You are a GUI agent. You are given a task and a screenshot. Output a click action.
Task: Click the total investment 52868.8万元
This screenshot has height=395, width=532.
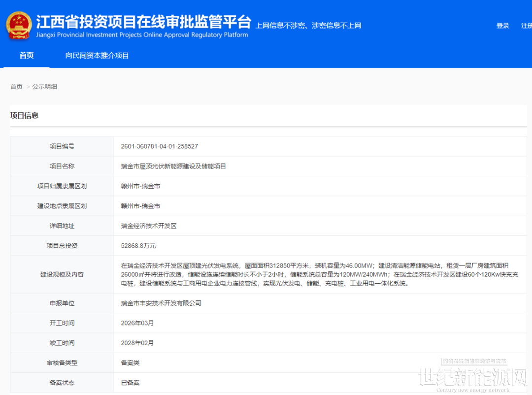pyautogui.click(x=138, y=245)
